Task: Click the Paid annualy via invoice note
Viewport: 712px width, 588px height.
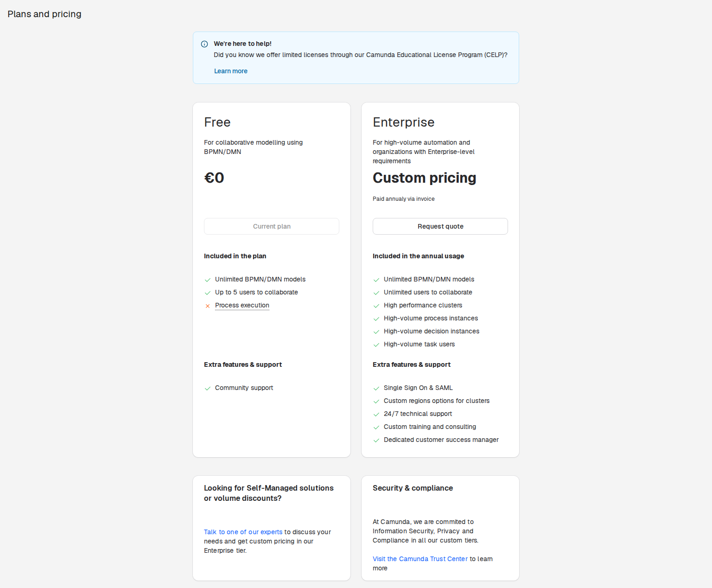Action: click(x=404, y=199)
